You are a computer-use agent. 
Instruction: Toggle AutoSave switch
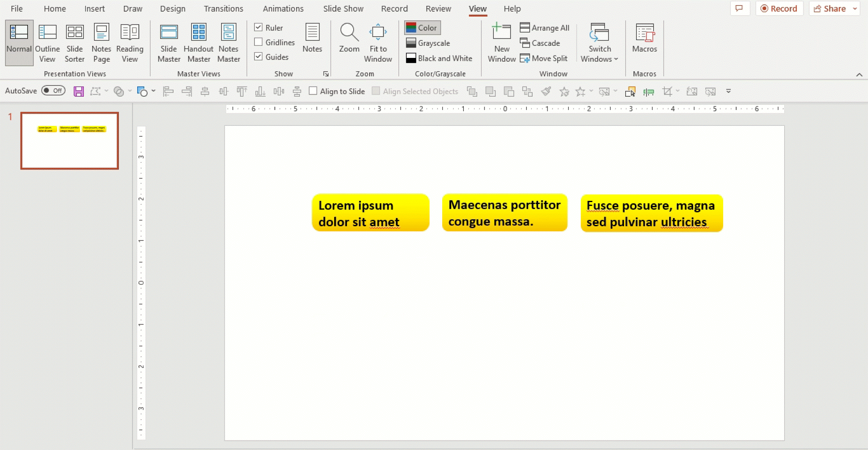point(53,91)
